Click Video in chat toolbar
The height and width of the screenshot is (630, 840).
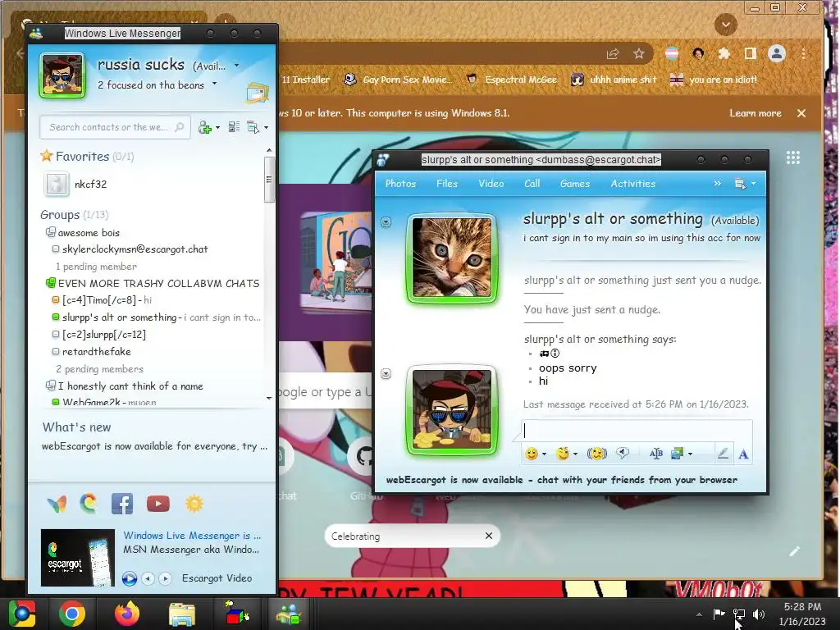pos(491,183)
